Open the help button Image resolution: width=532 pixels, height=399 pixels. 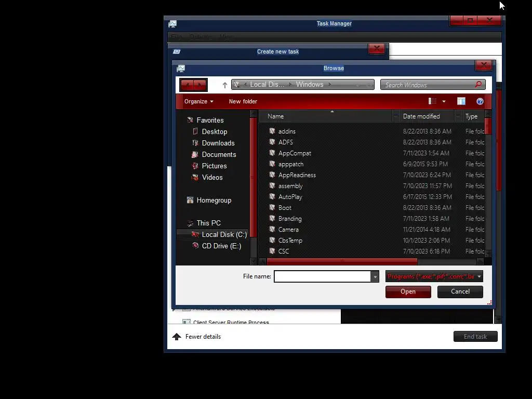(480, 101)
